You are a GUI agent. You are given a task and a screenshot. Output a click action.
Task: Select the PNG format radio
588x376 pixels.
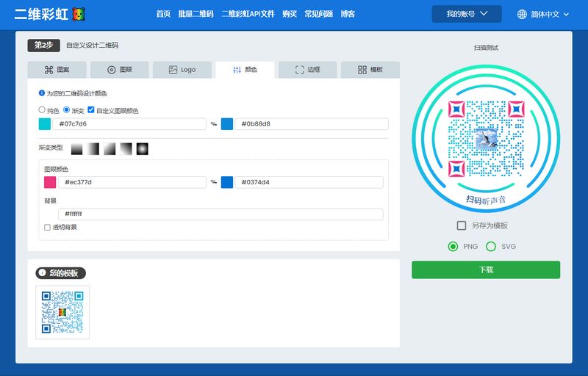coord(453,247)
